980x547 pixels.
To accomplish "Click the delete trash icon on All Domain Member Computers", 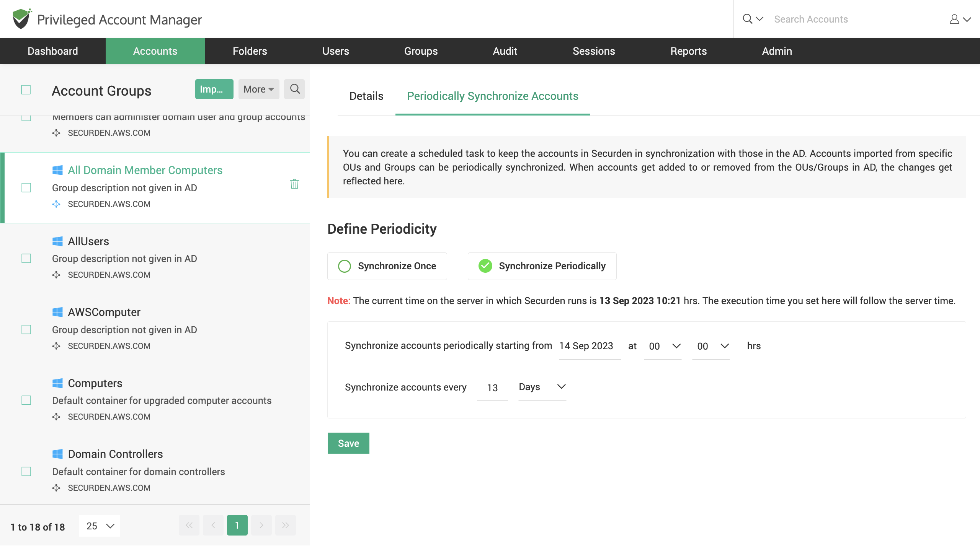I will (x=294, y=184).
